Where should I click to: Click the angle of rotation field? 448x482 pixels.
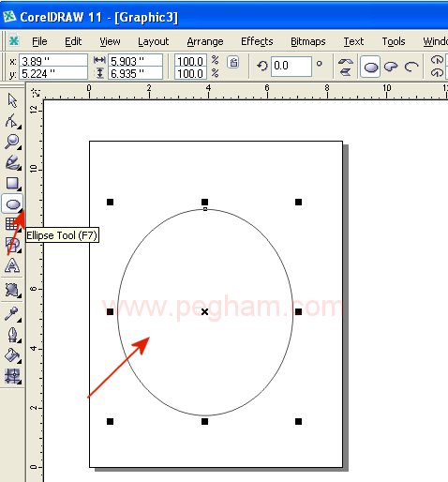point(291,66)
